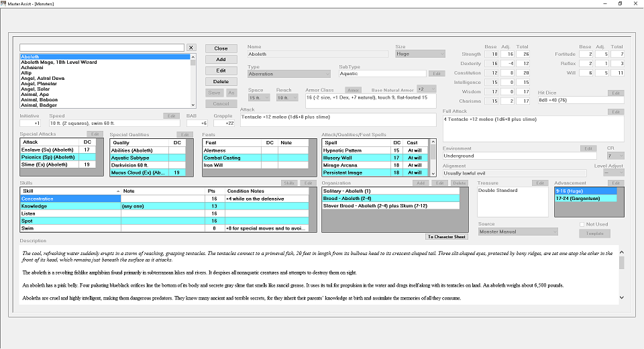Click the Edit monster button
The height and width of the screenshot is (349, 644).
(x=221, y=70)
